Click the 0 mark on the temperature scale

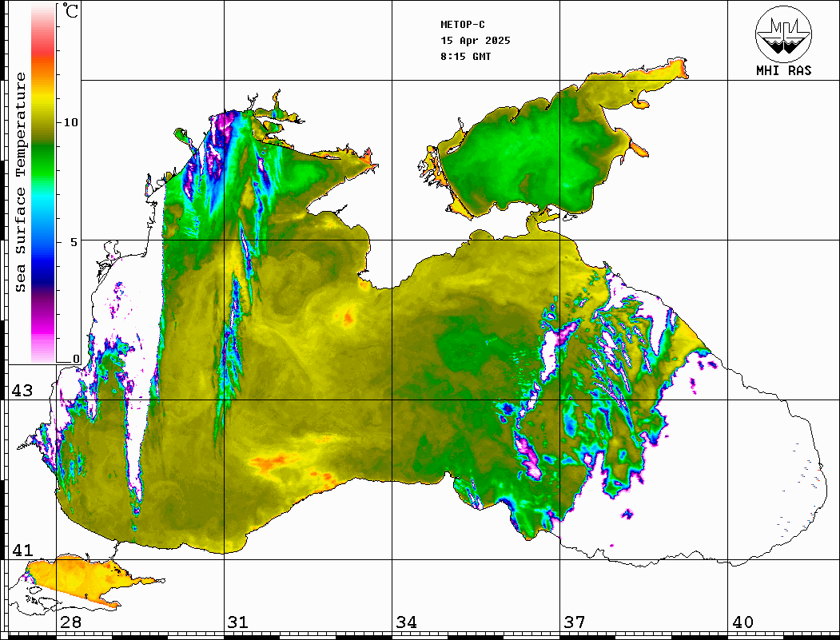[76, 359]
